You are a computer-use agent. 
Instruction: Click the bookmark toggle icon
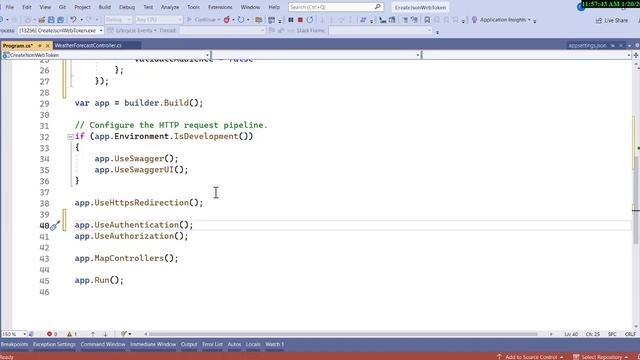pos(427,20)
